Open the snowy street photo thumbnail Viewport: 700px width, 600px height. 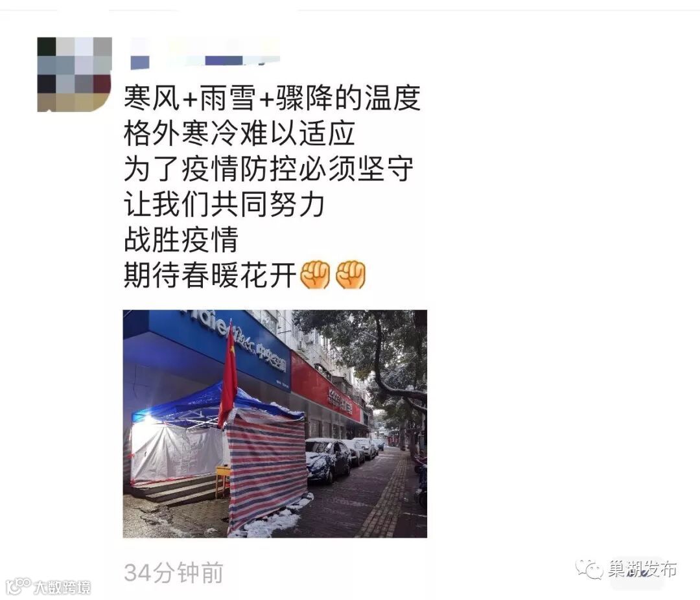coord(275,424)
